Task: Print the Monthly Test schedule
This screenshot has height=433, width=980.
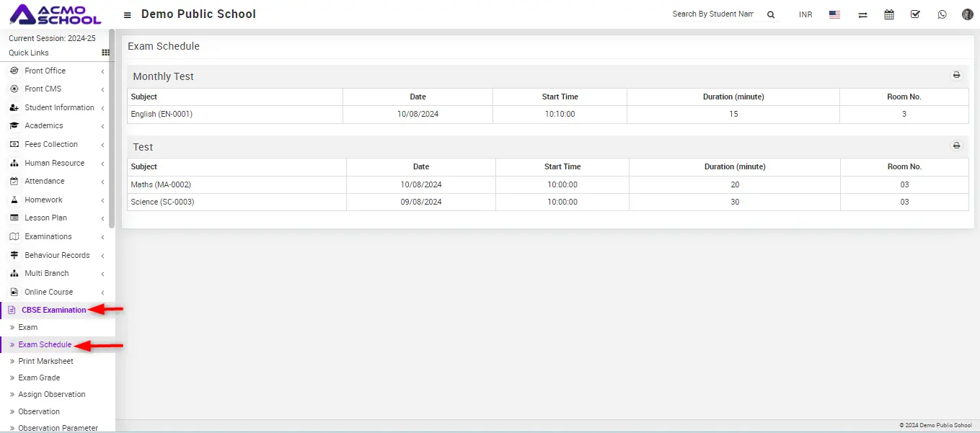Action: click(956, 75)
